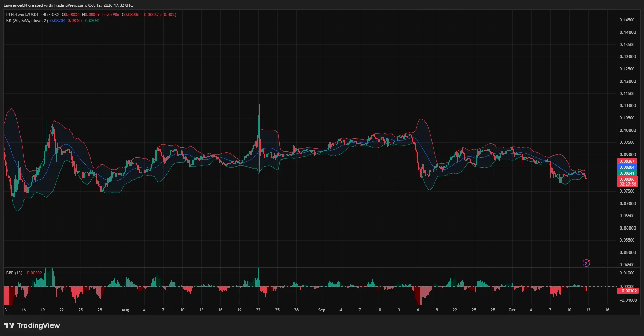Click the −0.00302 value beside BBP (13)

33,273
